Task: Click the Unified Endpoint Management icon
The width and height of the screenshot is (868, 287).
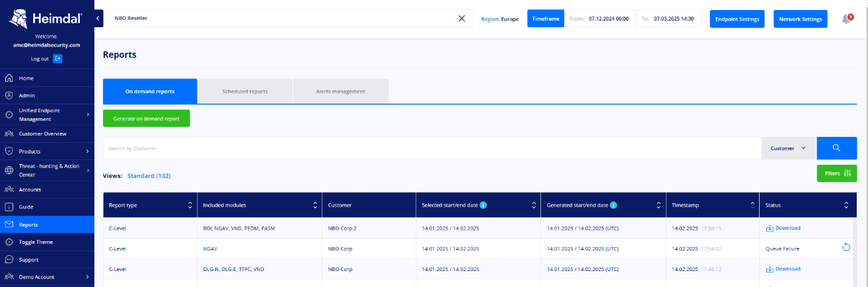Action: click(x=9, y=115)
